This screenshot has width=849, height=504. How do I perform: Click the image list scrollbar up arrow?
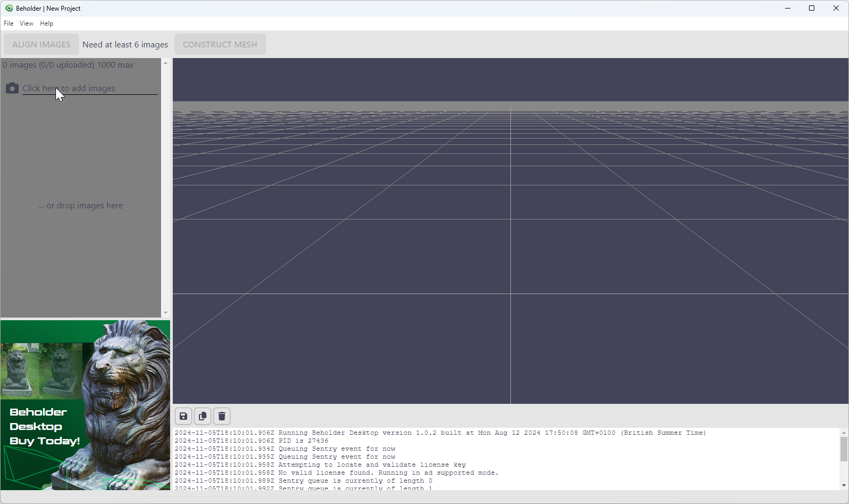[x=166, y=63]
